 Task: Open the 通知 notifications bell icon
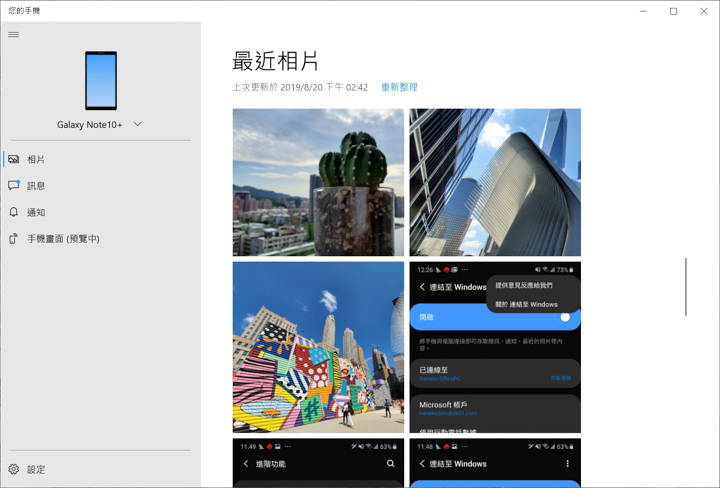click(x=14, y=212)
